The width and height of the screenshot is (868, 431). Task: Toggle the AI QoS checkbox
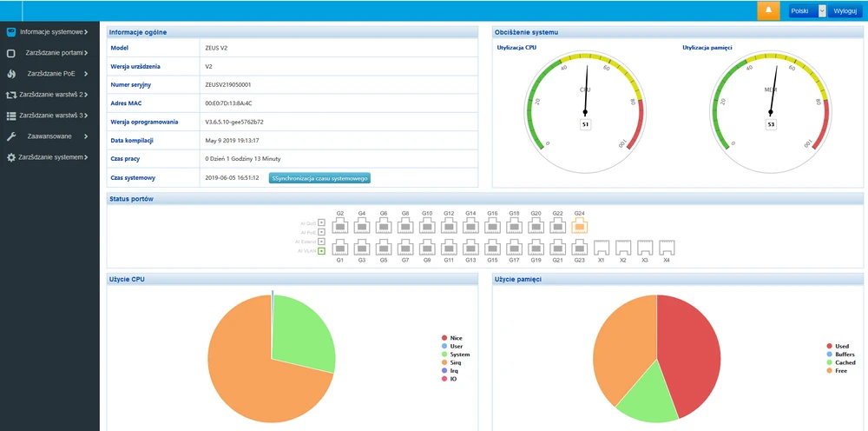pyautogui.click(x=321, y=223)
